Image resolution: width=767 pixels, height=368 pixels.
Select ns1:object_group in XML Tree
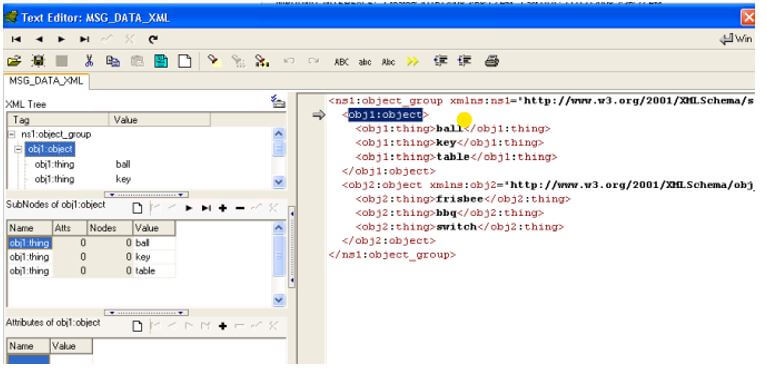[56, 134]
